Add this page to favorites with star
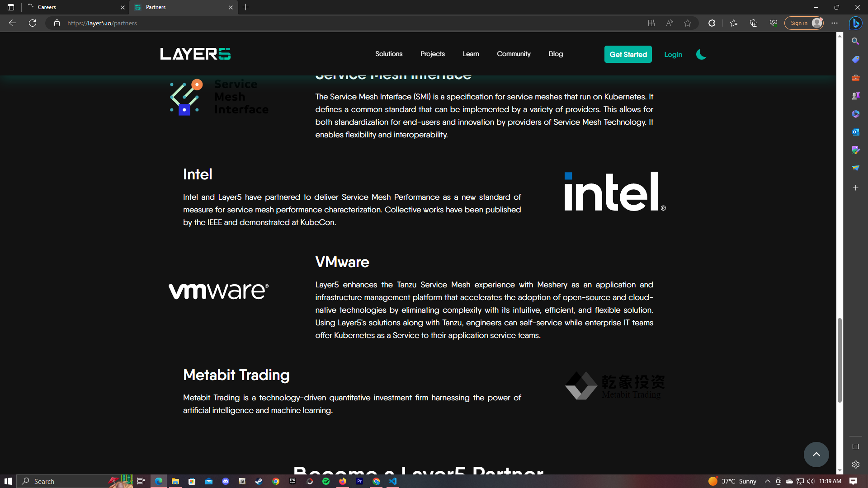This screenshot has height=488, width=868. tap(688, 23)
